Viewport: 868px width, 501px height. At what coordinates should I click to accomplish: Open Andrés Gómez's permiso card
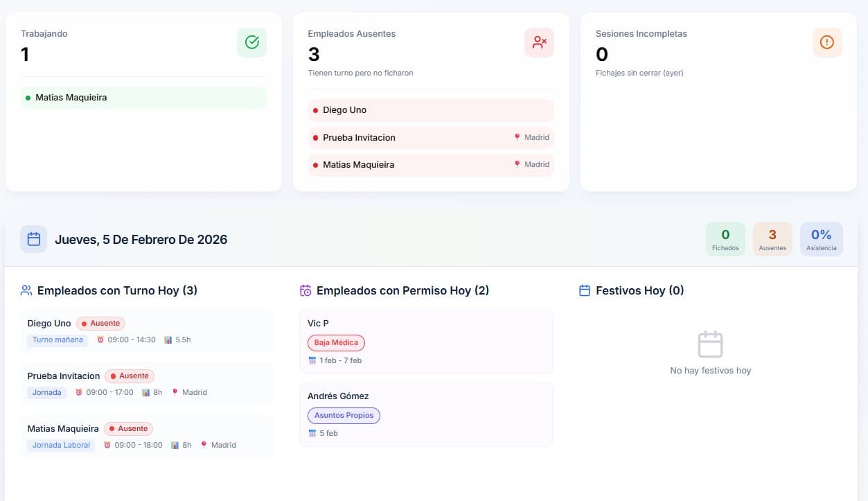(x=426, y=414)
